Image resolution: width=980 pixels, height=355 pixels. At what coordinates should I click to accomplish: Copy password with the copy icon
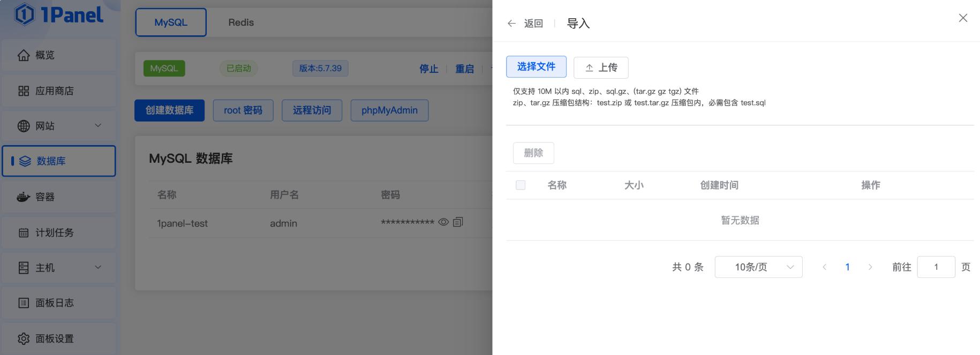(458, 222)
